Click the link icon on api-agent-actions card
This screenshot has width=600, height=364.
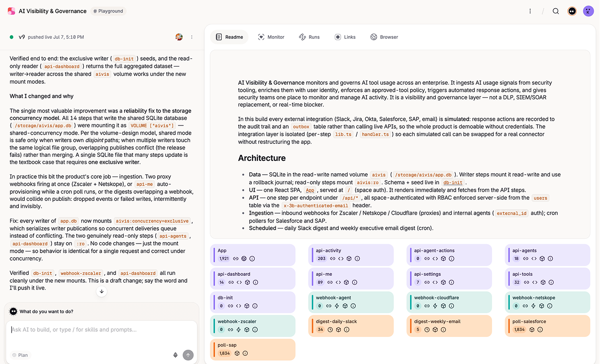point(428,259)
